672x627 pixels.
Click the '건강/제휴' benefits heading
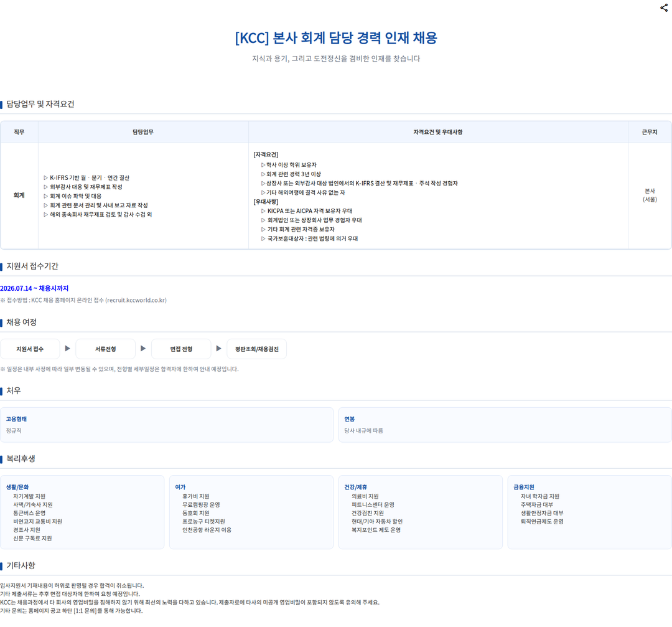pos(356,487)
